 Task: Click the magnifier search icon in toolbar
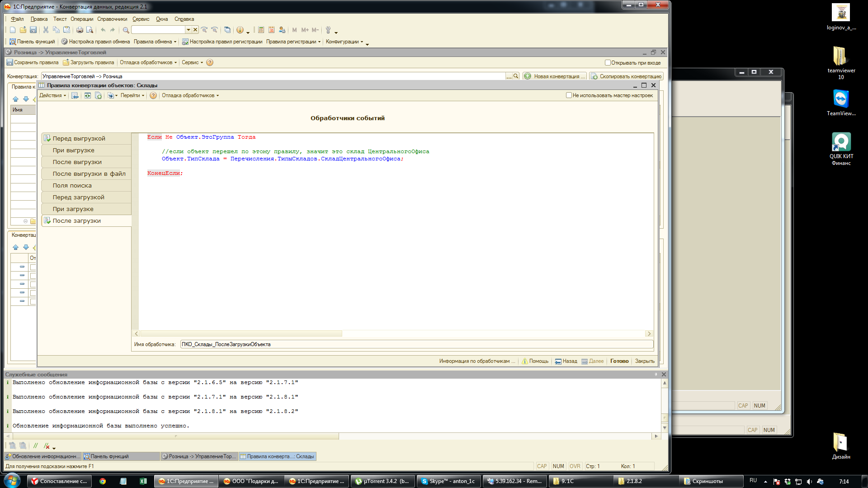pyautogui.click(x=126, y=30)
